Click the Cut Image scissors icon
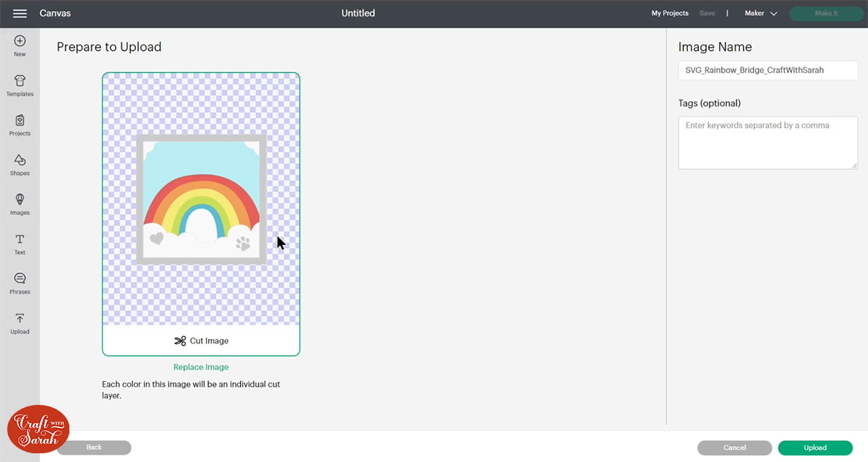 pos(180,341)
